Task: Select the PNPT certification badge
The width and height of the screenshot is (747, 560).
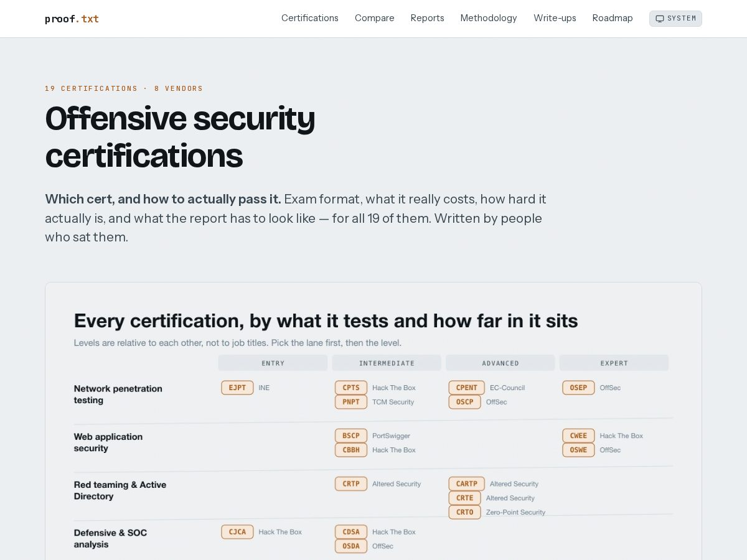Action: [351, 402]
